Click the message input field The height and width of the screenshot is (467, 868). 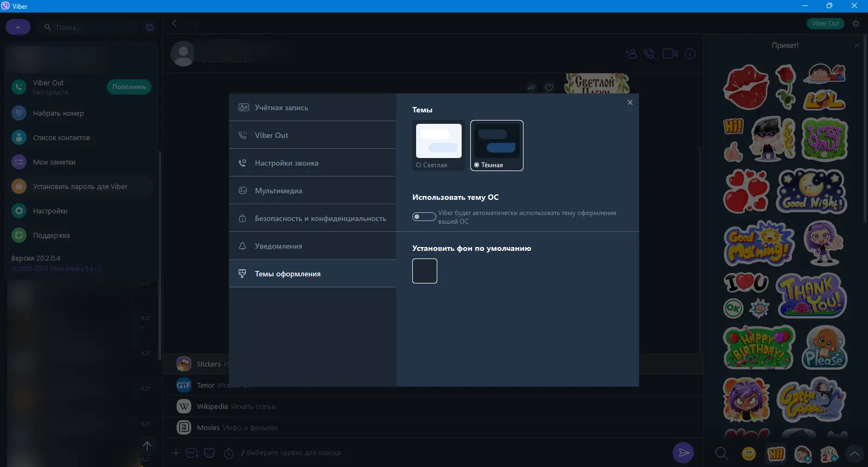[x=455, y=453]
